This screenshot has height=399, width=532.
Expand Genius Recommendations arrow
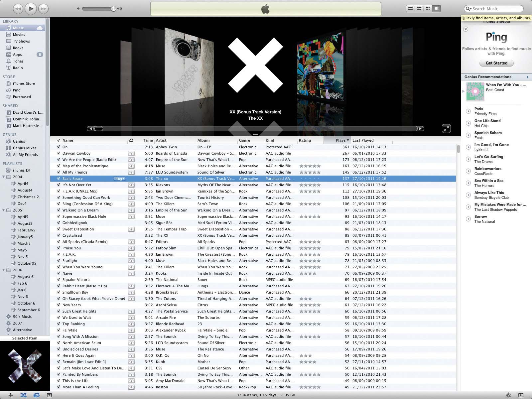[527, 77]
